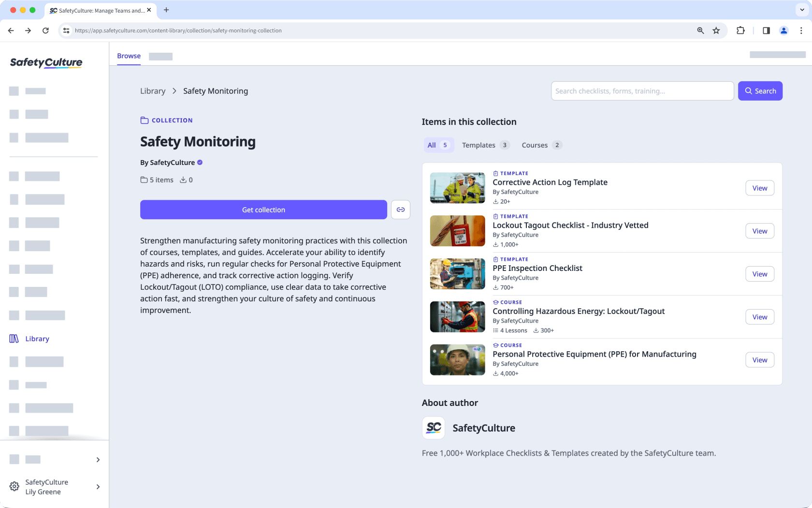The width and height of the screenshot is (812, 508).
Task: Reload the current page
Action: click(x=45, y=30)
